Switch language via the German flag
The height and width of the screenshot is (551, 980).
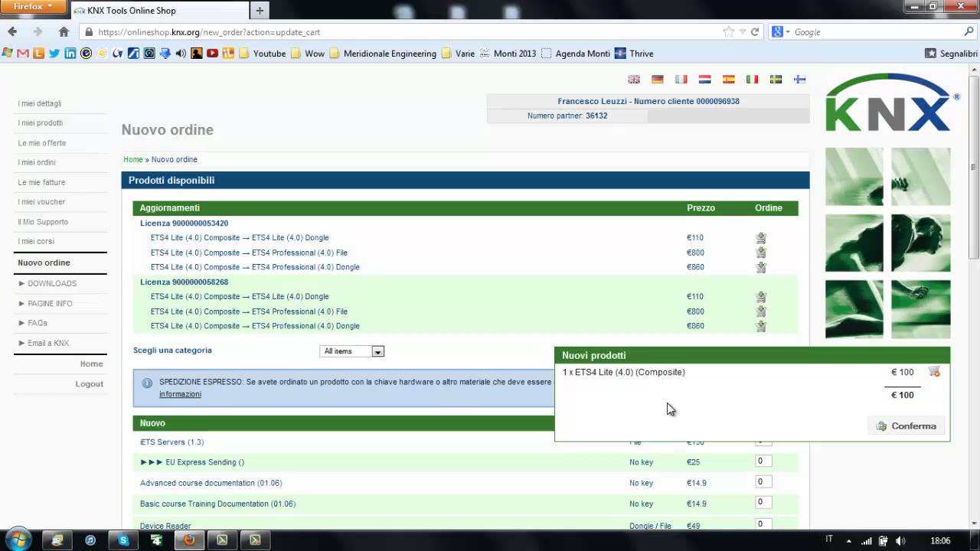click(x=658, y=79)
